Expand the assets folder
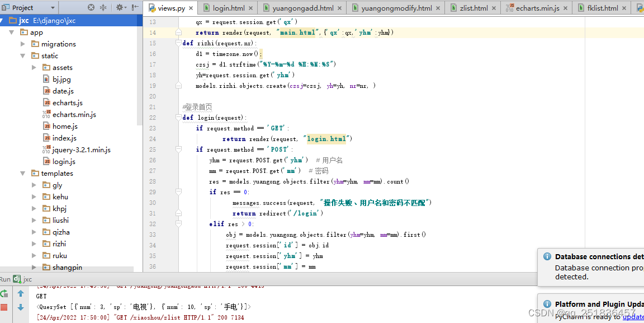644x323 pixels. [34, 68]
